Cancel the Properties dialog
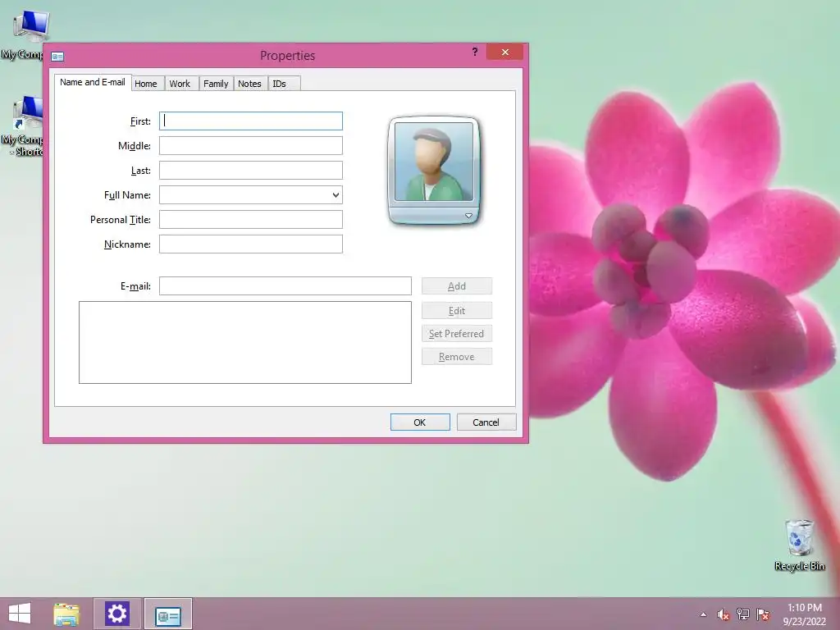840x630 pixels. point(486,422)
